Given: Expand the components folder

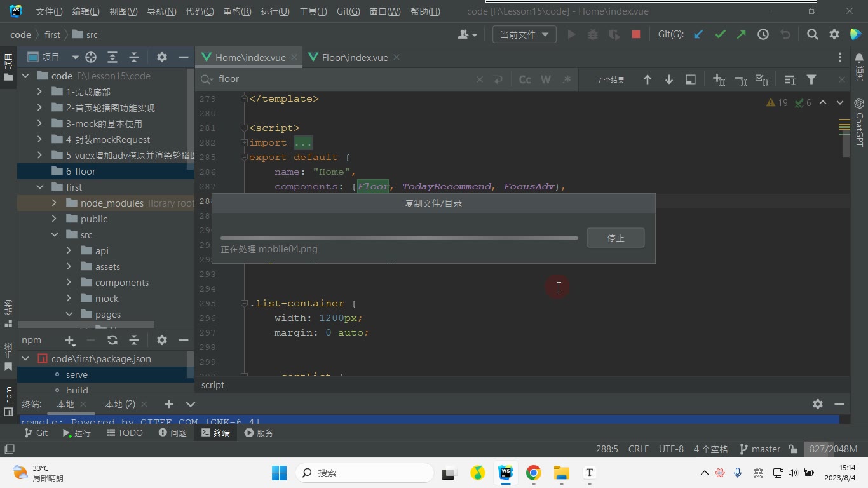Looking at the screenshot, I should (69, 283).
